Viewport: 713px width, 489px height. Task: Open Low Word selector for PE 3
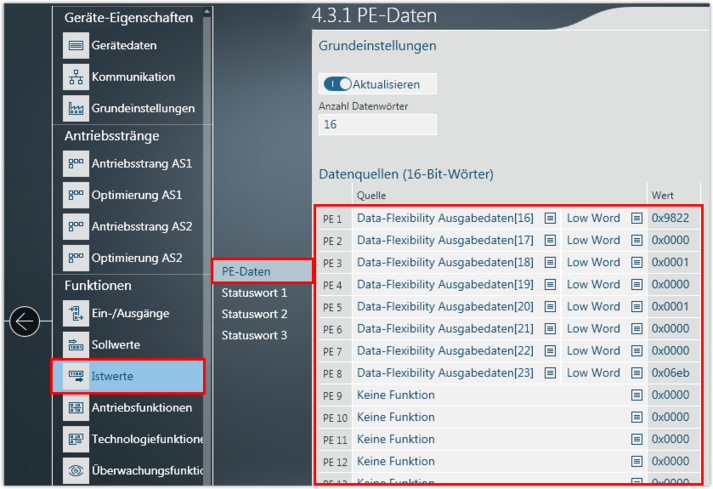(637, 262)
